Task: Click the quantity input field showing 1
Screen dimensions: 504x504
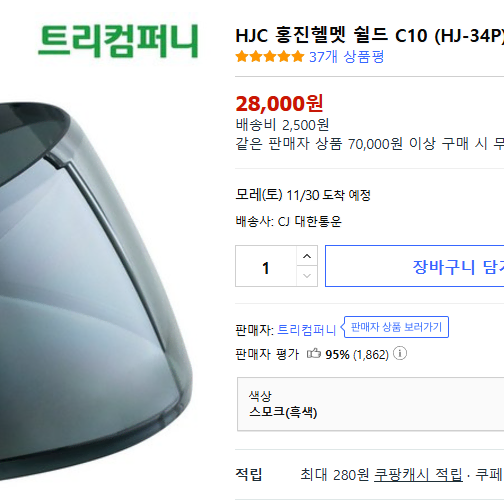Action: tap(266, 266)
